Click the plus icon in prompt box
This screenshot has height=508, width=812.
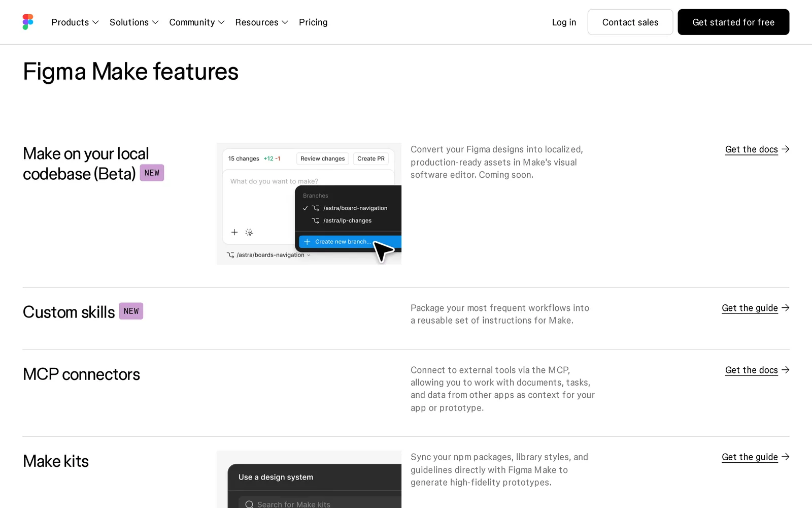pyautogui.click(x=234, y=232)
